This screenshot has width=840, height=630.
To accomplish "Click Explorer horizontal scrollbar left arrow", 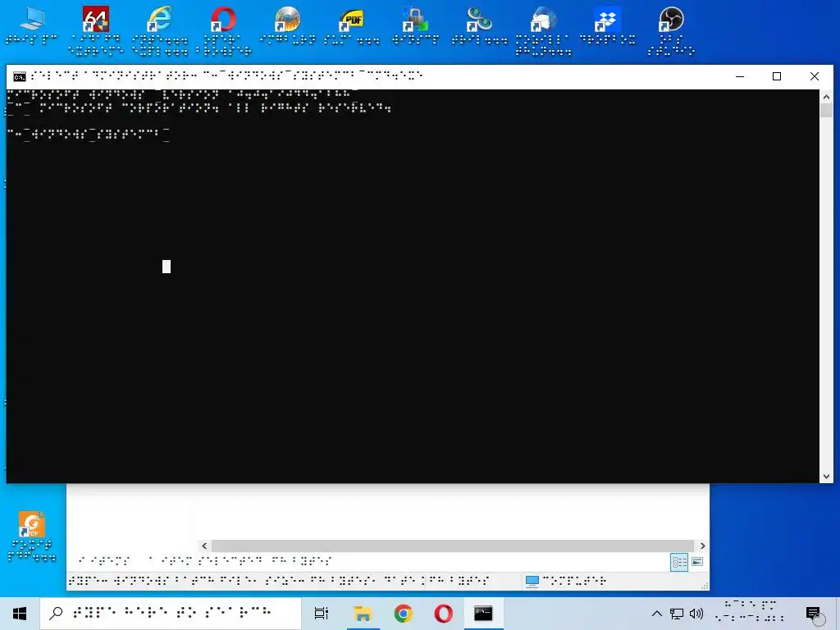I will point(204,546).
